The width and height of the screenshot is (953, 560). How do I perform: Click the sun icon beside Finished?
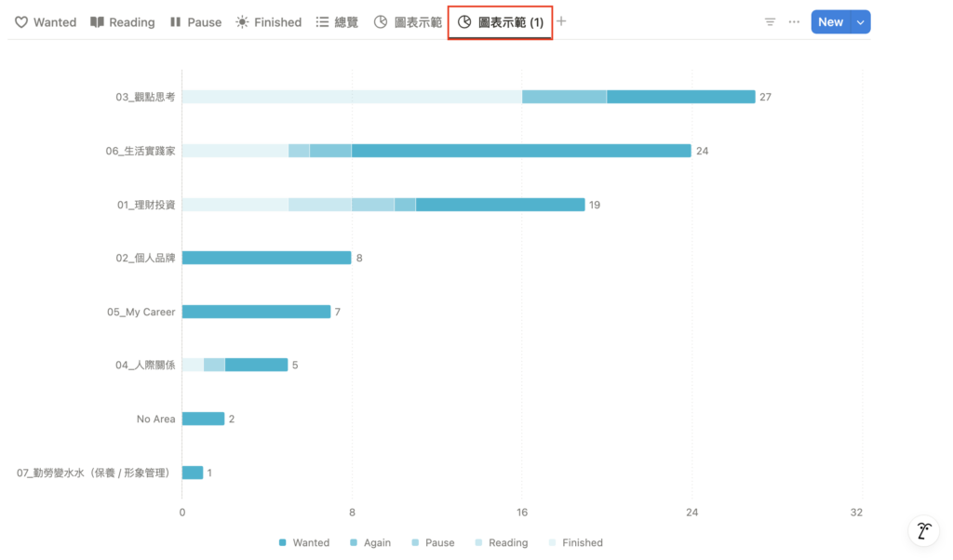click(242, 22)
